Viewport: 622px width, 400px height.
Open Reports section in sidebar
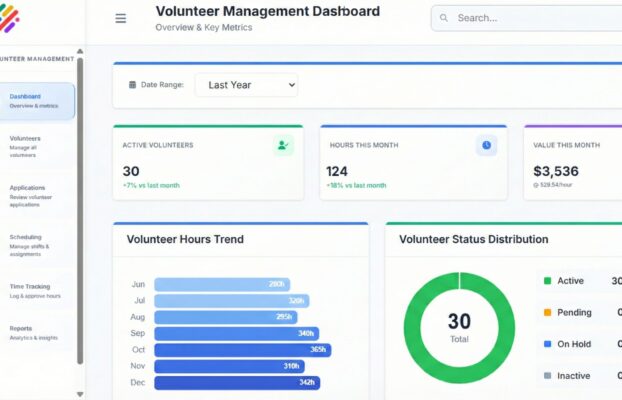click(37, 333)
